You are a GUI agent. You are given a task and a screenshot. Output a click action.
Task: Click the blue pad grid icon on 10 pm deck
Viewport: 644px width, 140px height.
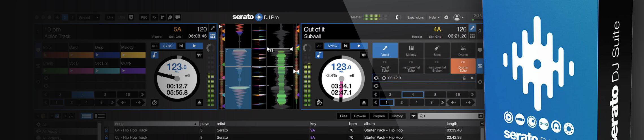click(213, 36)
